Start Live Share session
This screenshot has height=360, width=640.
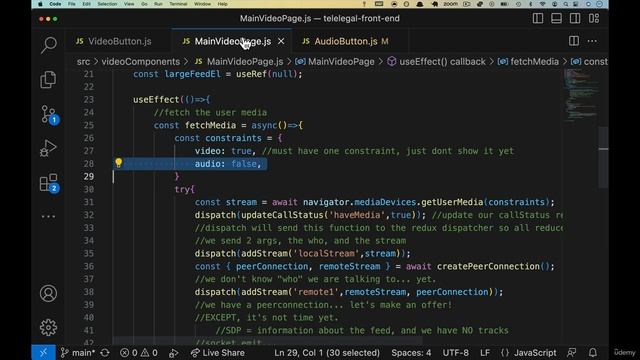coord(218,353)
